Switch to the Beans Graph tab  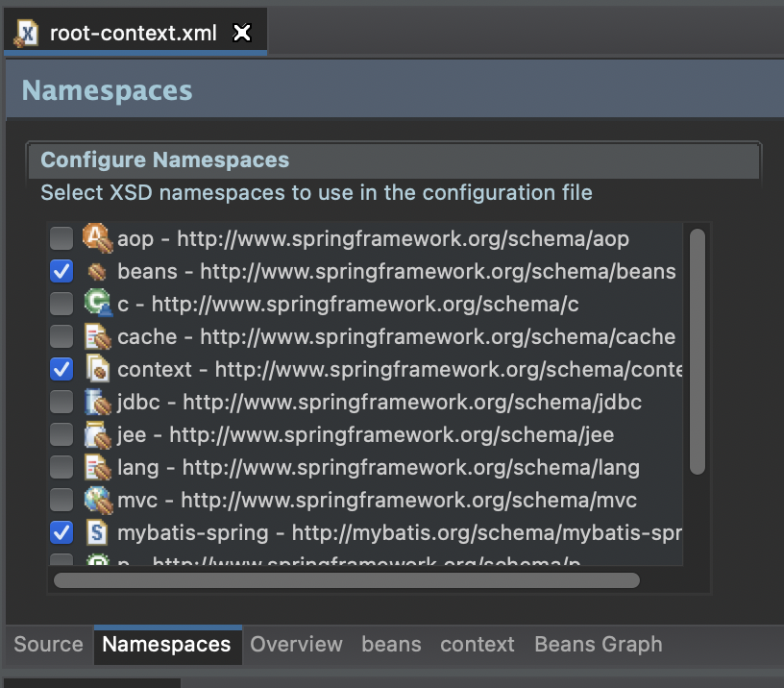tap(599, 645)
